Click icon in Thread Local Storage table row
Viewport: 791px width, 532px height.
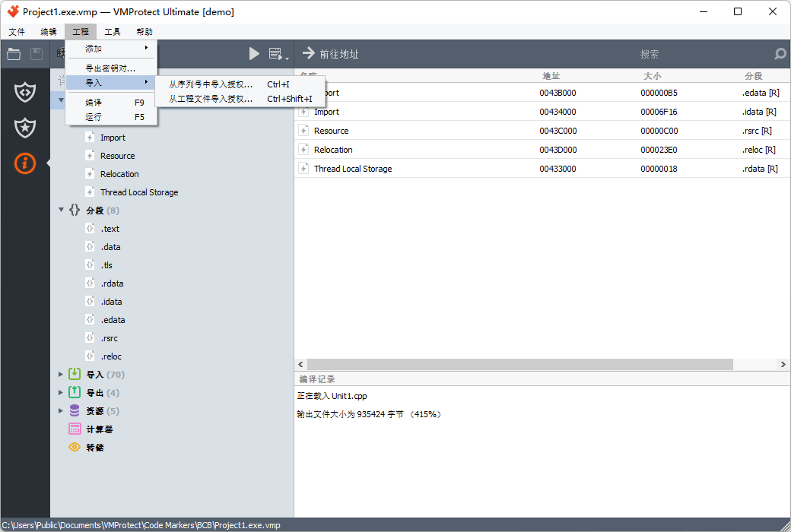coord(303,169)
